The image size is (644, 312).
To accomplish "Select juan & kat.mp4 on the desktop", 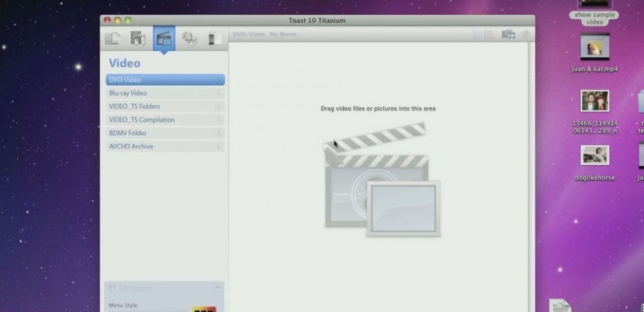I will coord(595,53).
